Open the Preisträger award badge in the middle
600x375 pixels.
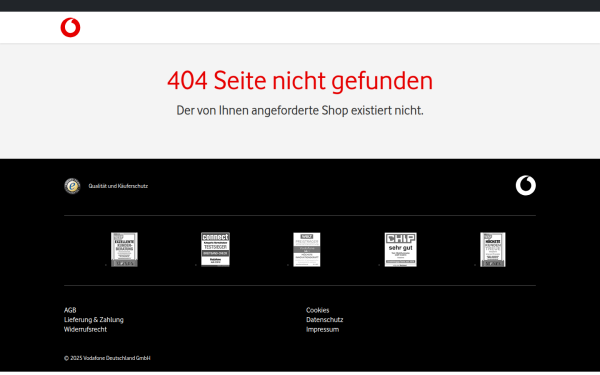[x=307, y=249]
